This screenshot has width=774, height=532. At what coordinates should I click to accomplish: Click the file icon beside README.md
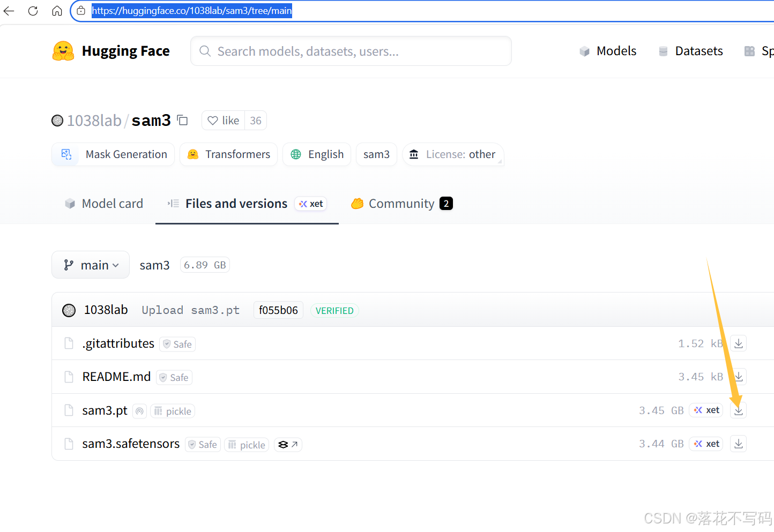(69, 377)
